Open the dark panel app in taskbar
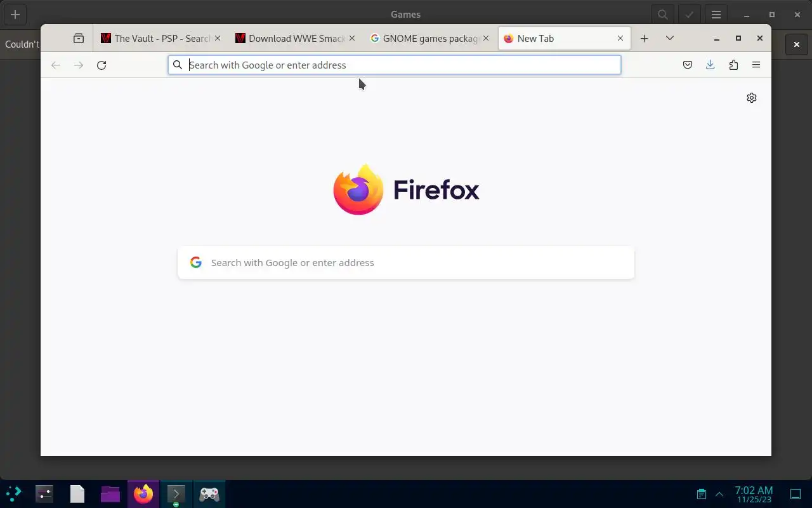812x508 pixels. pos(44,493)
